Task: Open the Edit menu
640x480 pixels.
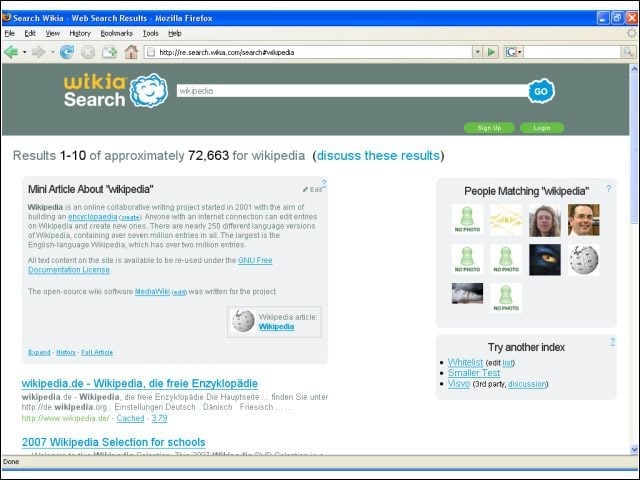Action: (30, 33)
